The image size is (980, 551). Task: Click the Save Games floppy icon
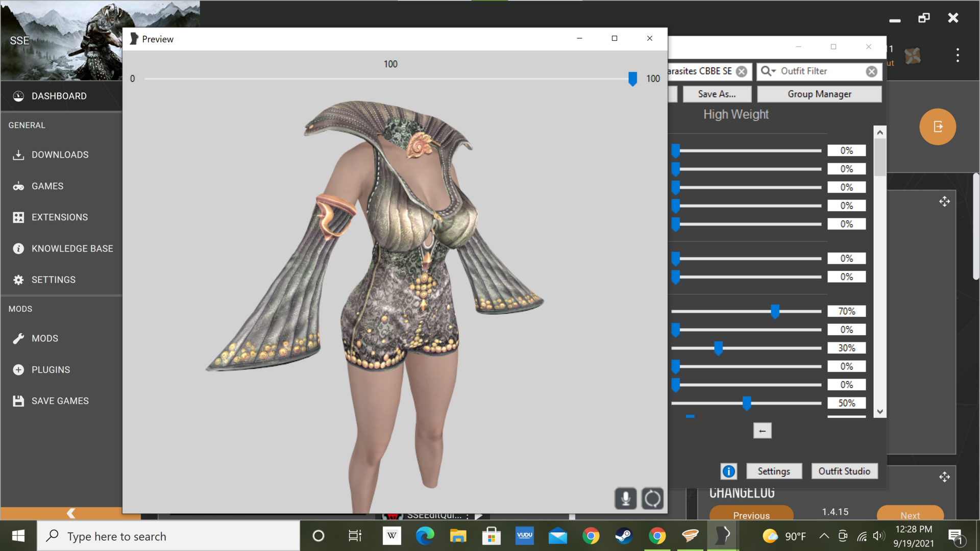pos(18,401)
